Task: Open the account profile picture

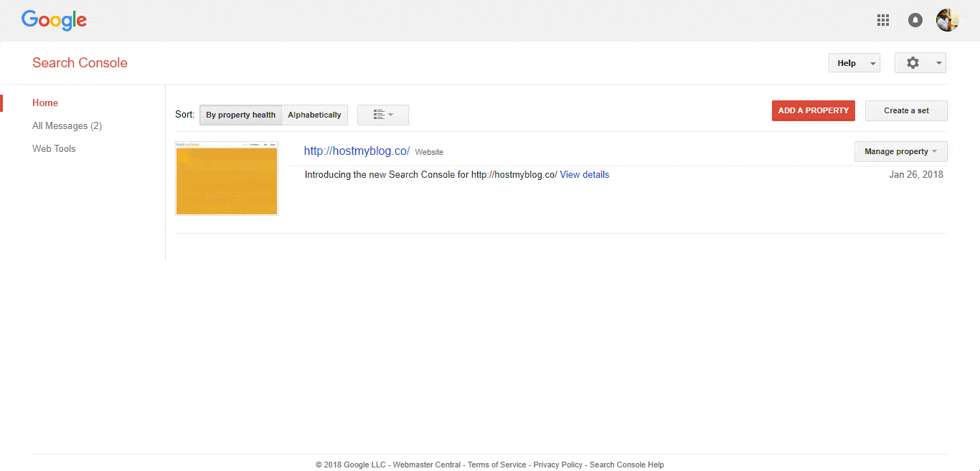Action: coord(947,20)
